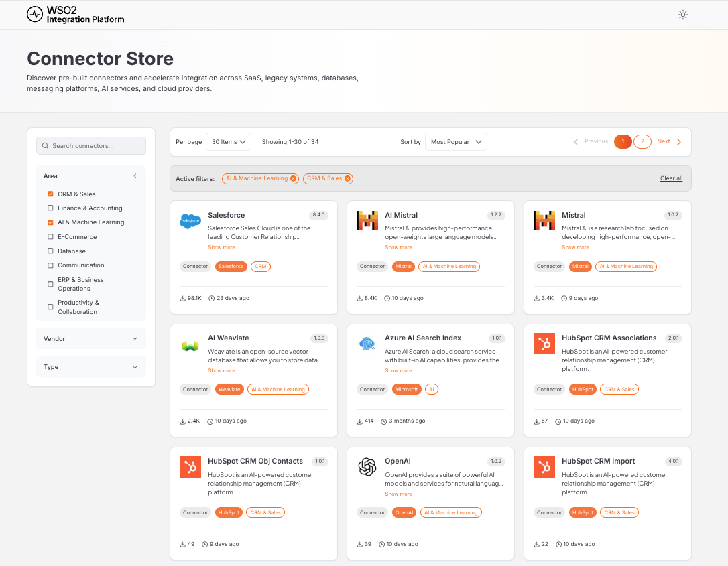Click the WSO2 Integration Platform logo

coord(76,15)
